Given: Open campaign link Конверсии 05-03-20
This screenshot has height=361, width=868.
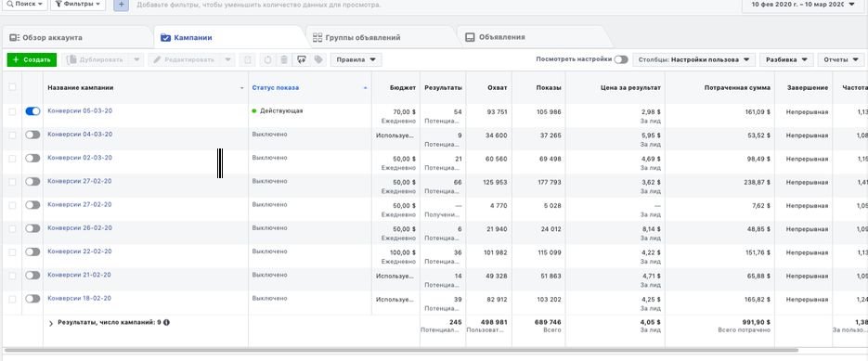Looking at the screenshot, I should [80, 110].
